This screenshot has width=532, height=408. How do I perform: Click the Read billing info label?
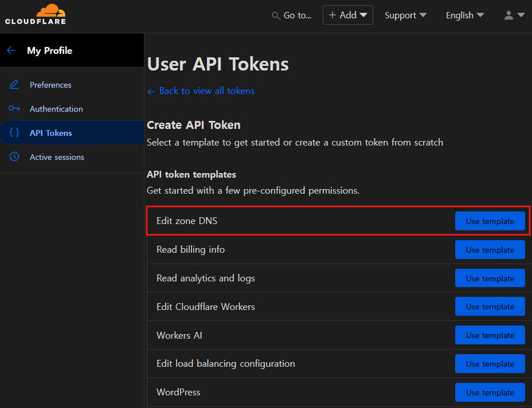(x=190, y=250)
